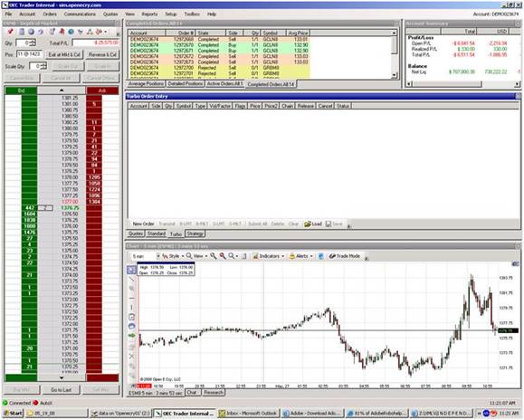Screen dimensions: 524x420
Task: Open the Chat tab below the chart
Action: click(192, 392)
